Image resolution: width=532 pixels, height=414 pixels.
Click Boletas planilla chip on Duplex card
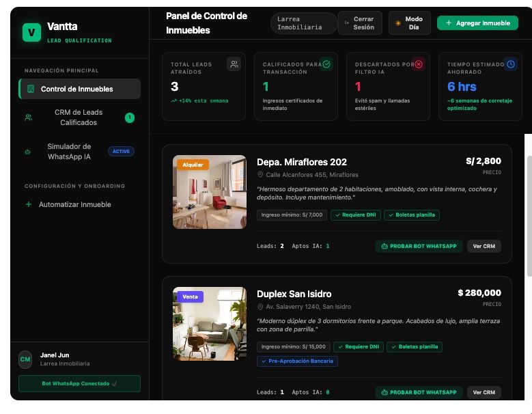[415, 347]
